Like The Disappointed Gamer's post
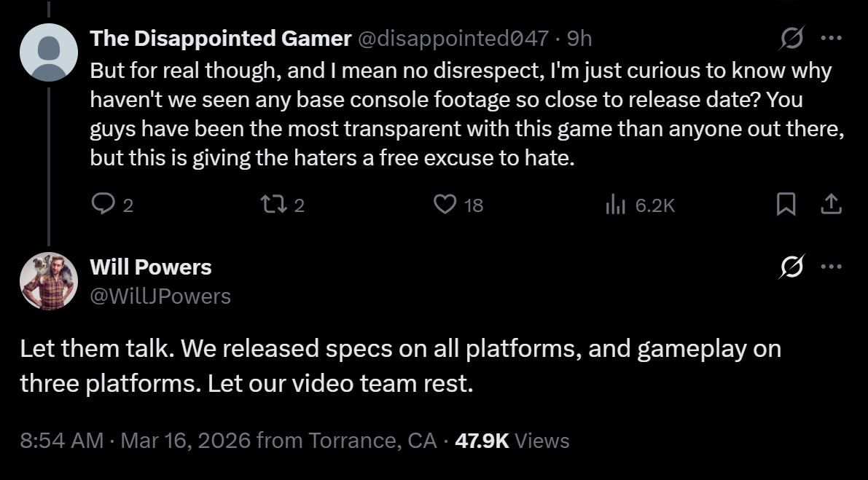 pyautogui.click(x=445, y=205)
